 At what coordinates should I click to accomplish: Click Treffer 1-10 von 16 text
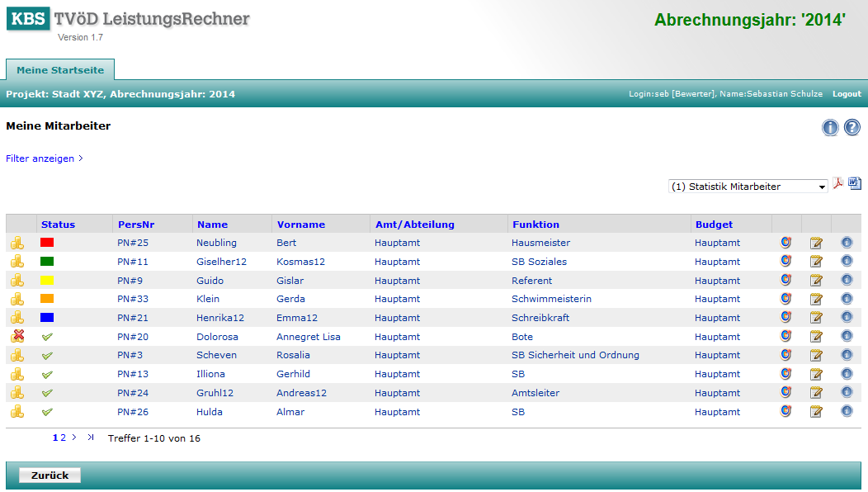(x=154, y=438)
